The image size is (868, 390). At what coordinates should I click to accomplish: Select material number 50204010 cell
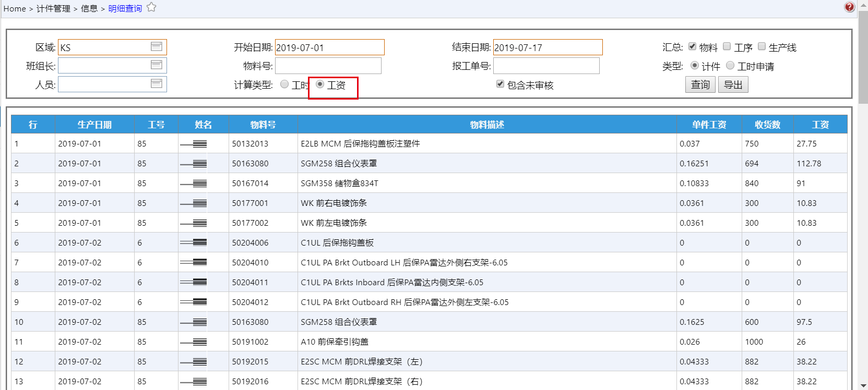(263, 262)
